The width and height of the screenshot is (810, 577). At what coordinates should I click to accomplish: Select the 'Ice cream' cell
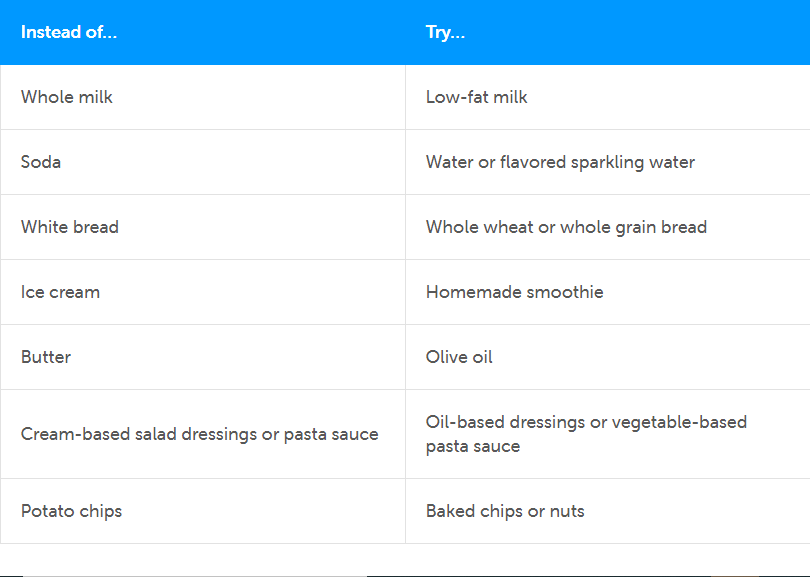pos(60,292)
